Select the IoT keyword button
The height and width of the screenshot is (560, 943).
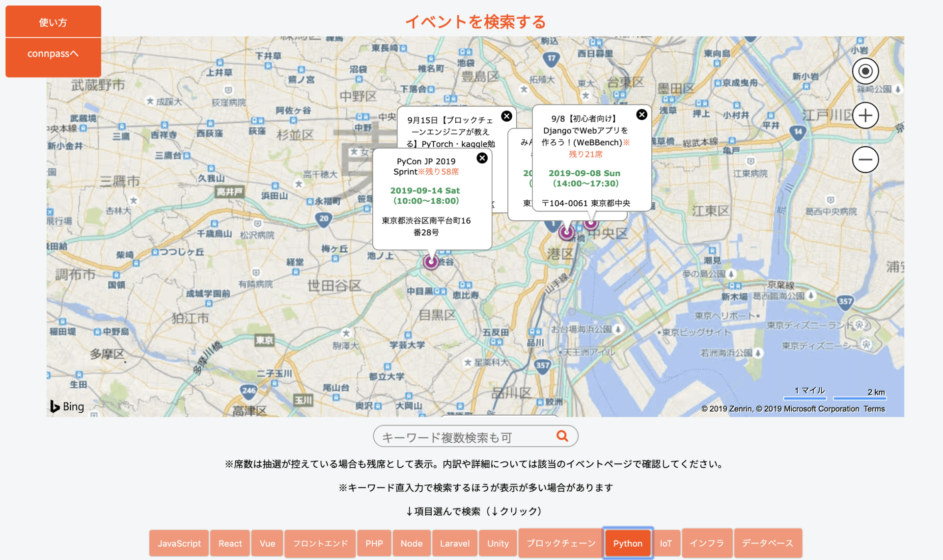[x=665, y=543]
